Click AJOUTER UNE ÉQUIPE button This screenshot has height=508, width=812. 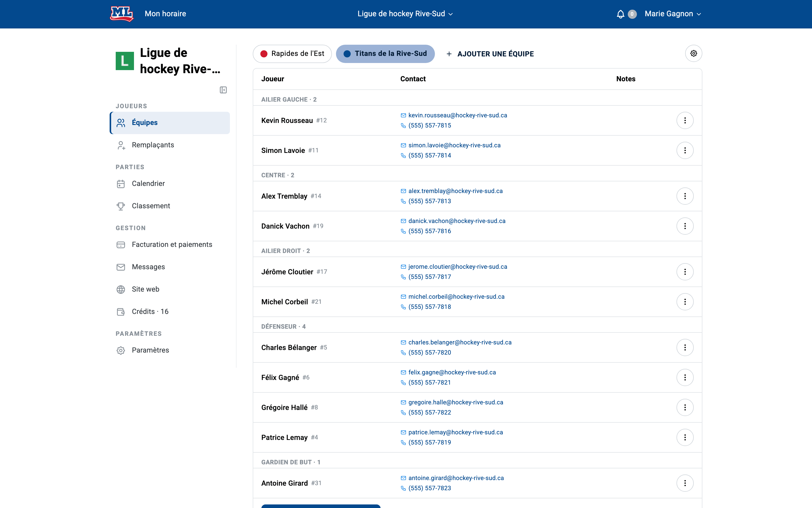(490, 54)
